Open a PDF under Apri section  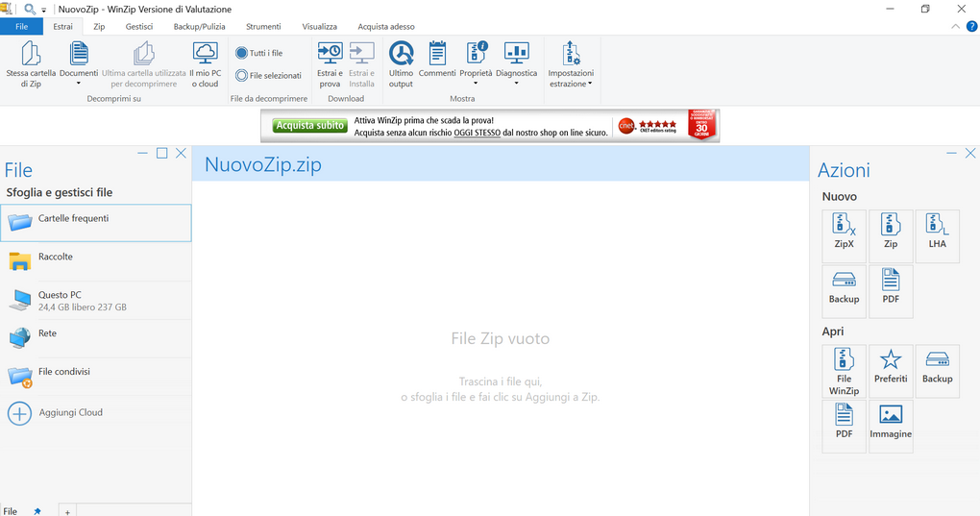pos(844,426)
